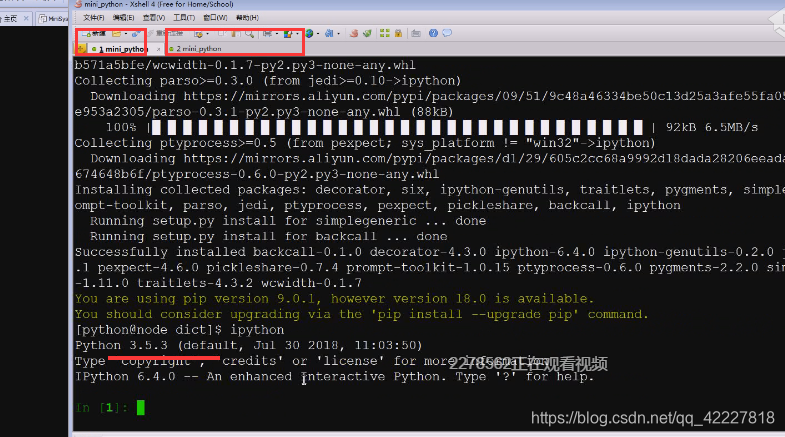Click 'Running setup.py install for backcall' line
Viewport: 785px width, 437px height.
coord(269,236)
